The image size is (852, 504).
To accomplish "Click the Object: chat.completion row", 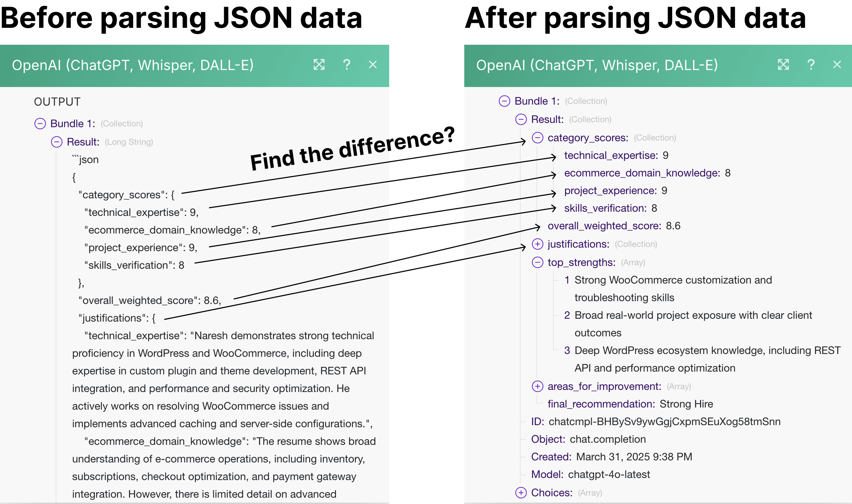I will 588,439.
